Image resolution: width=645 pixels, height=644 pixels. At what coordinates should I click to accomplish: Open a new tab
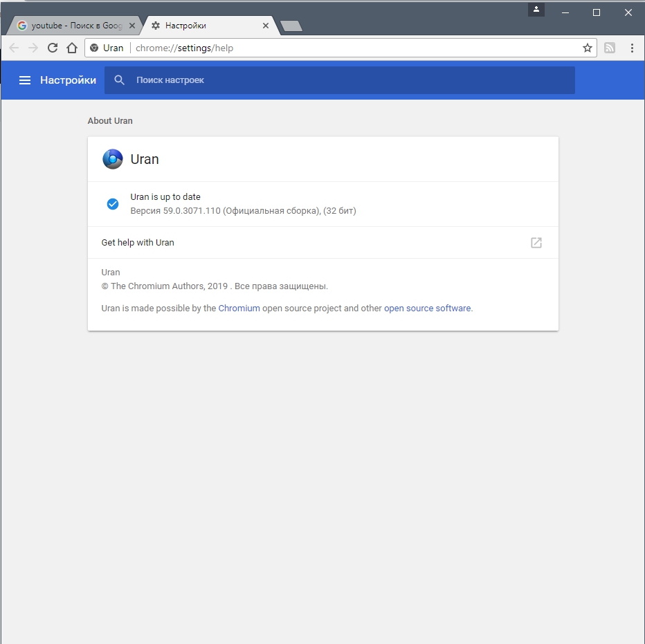(291, 26)
